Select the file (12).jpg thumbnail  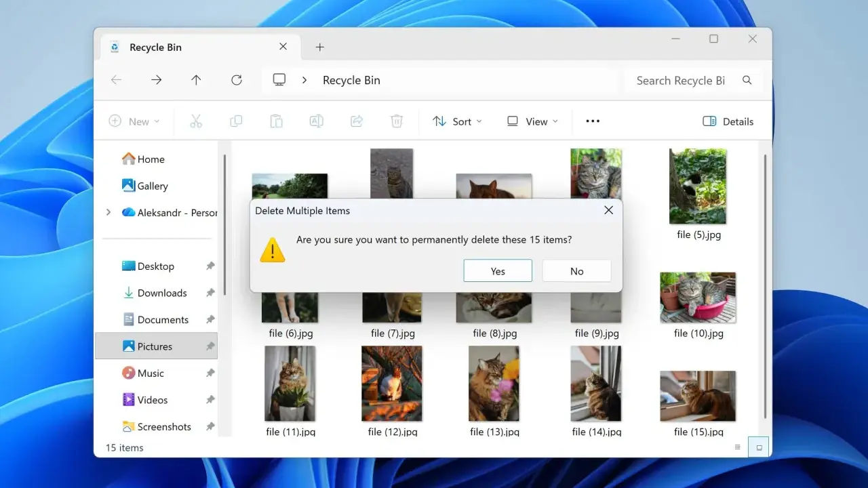click(392, 384)
